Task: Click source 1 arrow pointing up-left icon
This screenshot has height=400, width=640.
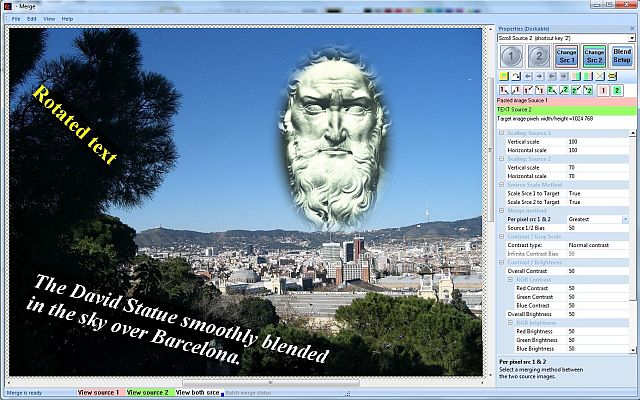Action: 540,90
